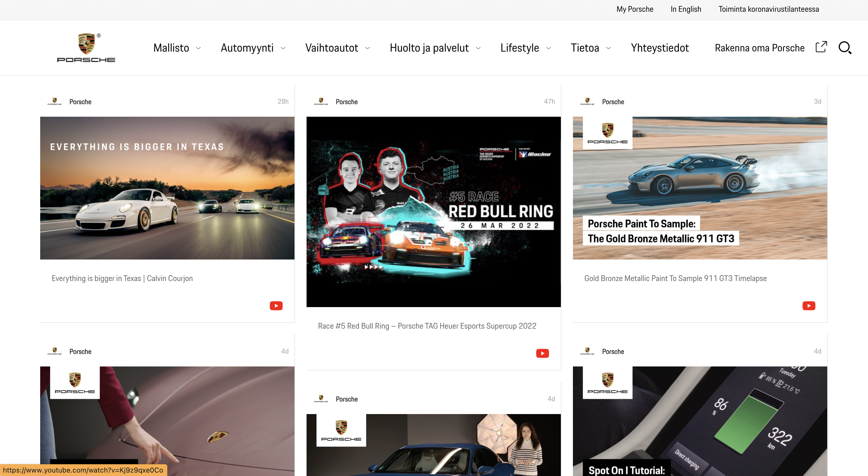Open the Automyynti navigation item
Image resolution: width=868 pixels, height=476 pixels.
point(247,48)
